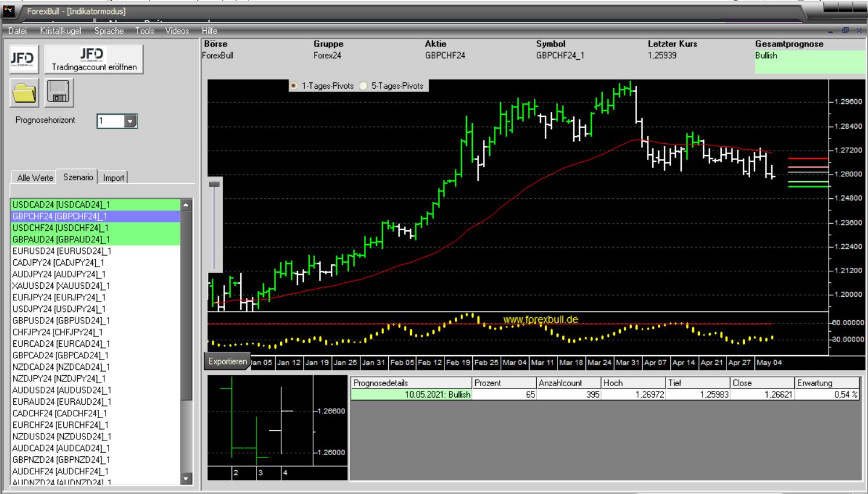868x494 pixels.
Task: Click the ForexBull app icon in title bar
Action: click(x=8, y=10)
